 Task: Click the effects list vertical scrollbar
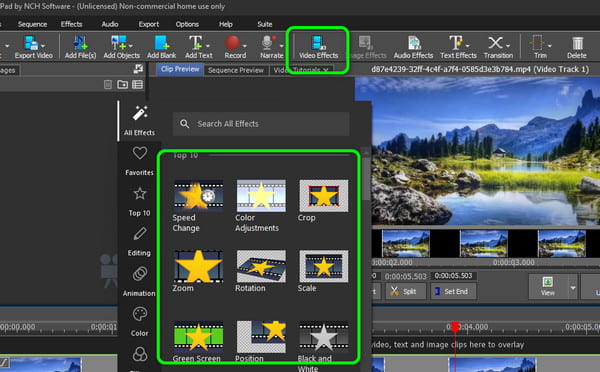point(366,180)
